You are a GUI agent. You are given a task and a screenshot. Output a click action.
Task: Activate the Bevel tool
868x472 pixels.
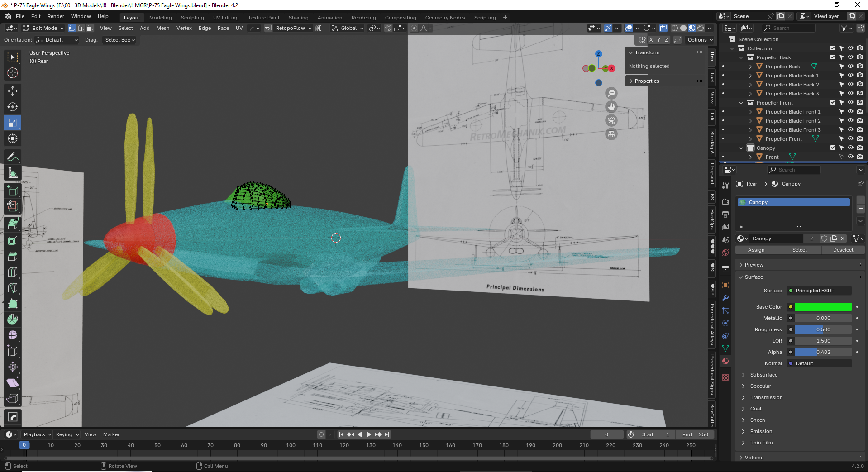point(13,256)
